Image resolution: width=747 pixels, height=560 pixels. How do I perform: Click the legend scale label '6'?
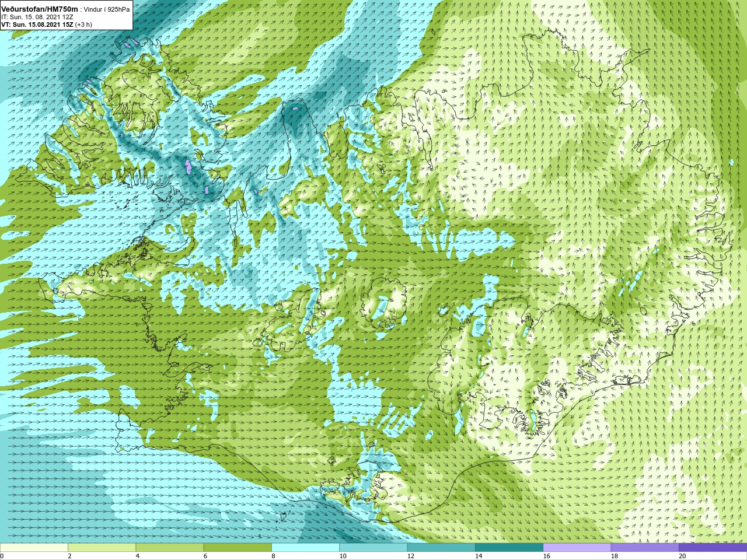205,556
